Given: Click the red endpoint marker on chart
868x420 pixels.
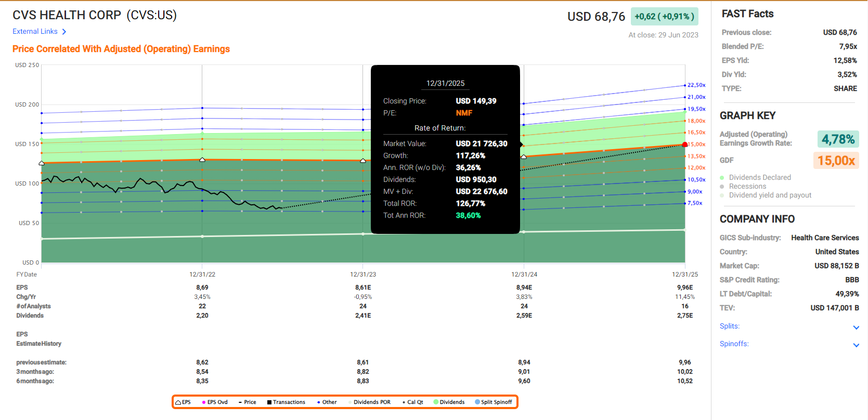Looking at the screenshot, I should [685, 145].
